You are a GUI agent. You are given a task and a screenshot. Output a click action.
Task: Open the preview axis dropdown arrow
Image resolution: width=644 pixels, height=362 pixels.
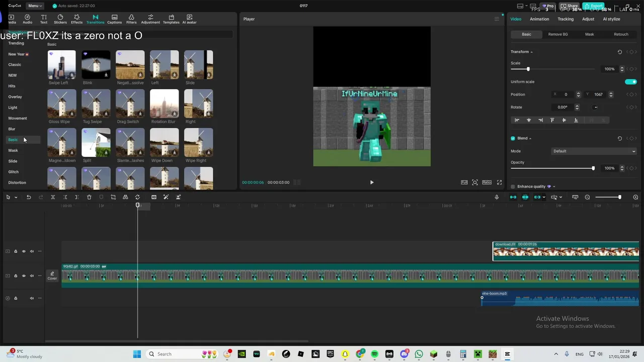pos(560,197)
